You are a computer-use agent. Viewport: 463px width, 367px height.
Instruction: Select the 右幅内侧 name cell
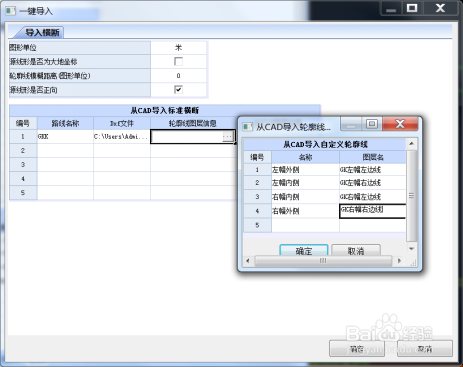[x=305, y=197]
